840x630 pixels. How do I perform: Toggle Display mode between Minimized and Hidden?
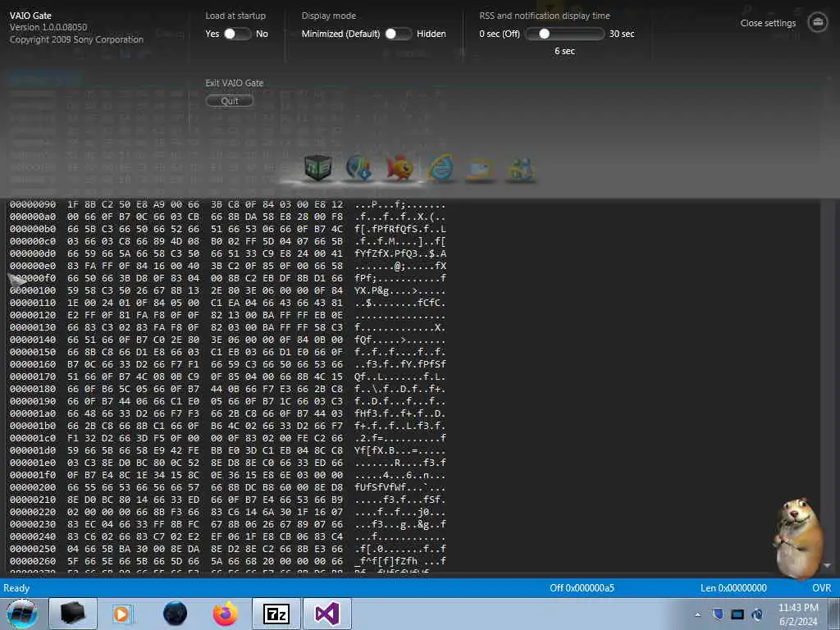[398, 34]
